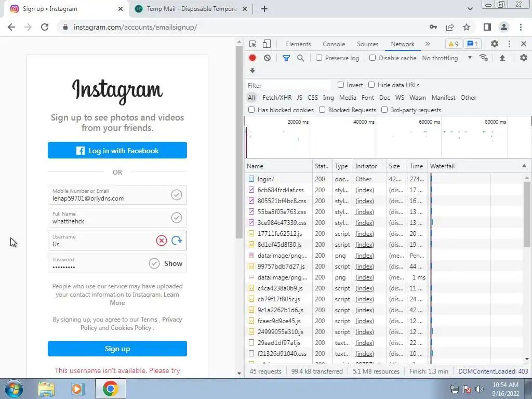Select the 17711fe62512.js request

(x=278, y=233)
